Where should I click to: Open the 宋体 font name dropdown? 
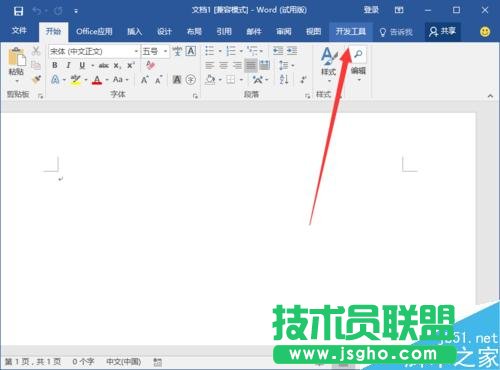[x=136, y=51]
